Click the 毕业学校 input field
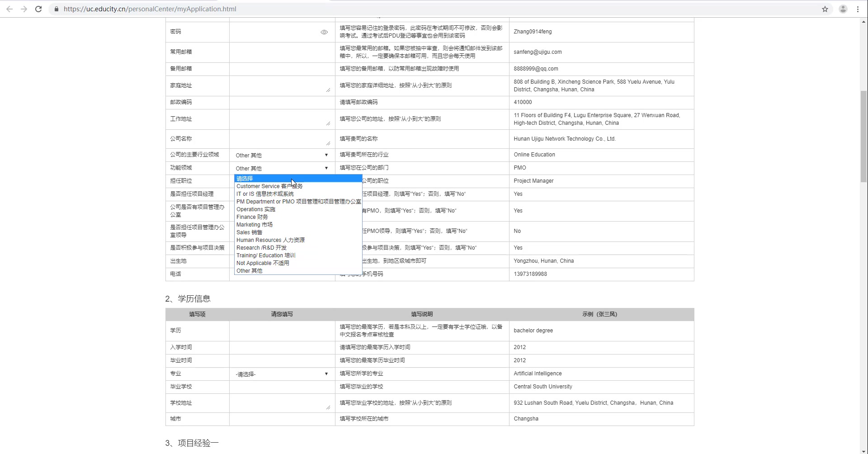 (x=282, y=387)
